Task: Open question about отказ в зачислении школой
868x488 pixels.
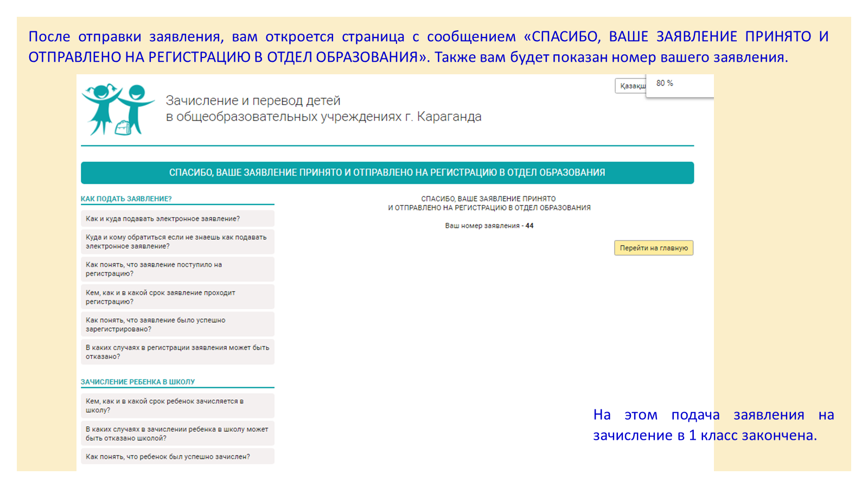Action: point(177,434)
